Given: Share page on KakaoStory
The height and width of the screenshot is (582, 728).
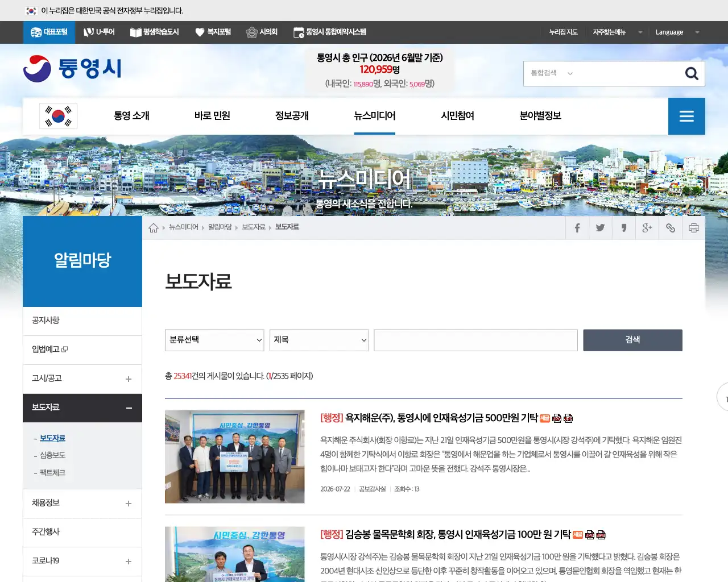Looking at the screenshot, I should pos(624,228).
